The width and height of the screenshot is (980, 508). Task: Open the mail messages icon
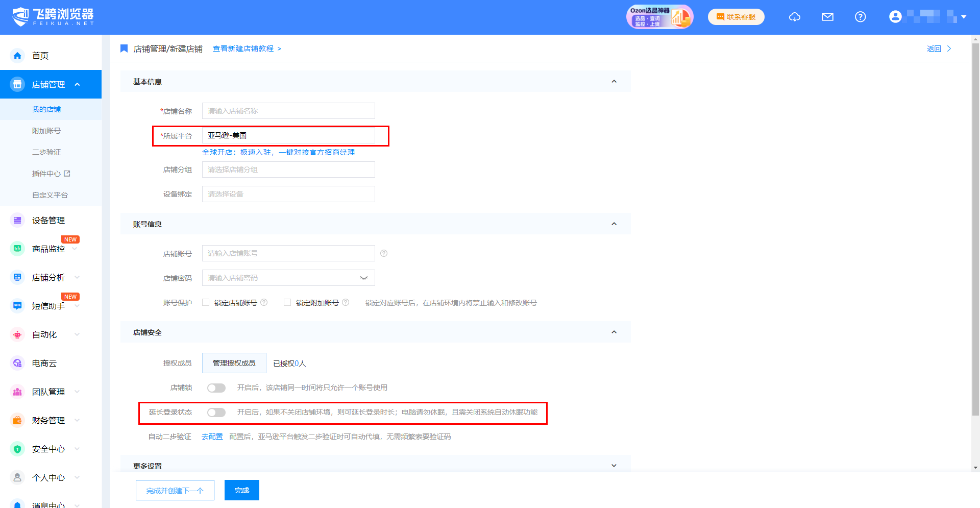click(x=827, y=17)
